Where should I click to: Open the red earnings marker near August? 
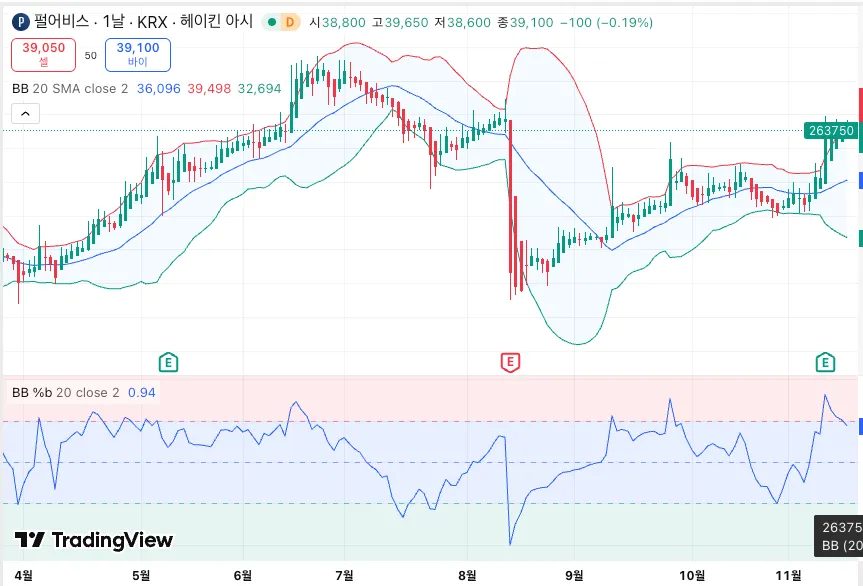(x=510, y=361)
